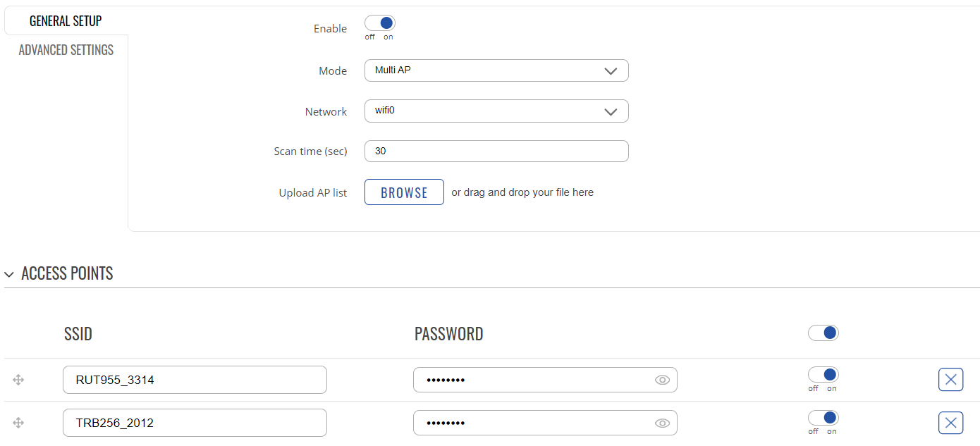Image resolution: width=980 pixels, height=446 pixels.
Task: Click the Browse button to upload AP list
Action: [404, 192]
